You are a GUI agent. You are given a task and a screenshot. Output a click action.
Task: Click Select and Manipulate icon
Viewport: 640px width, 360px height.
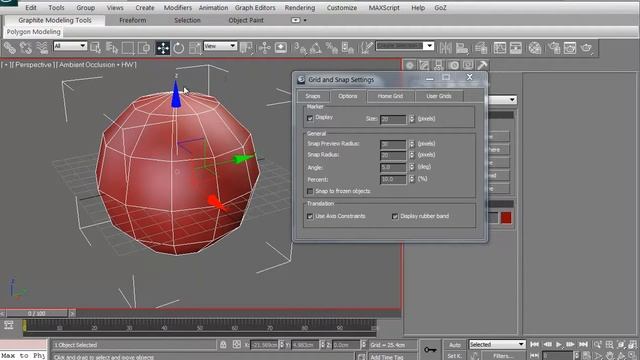264,48
